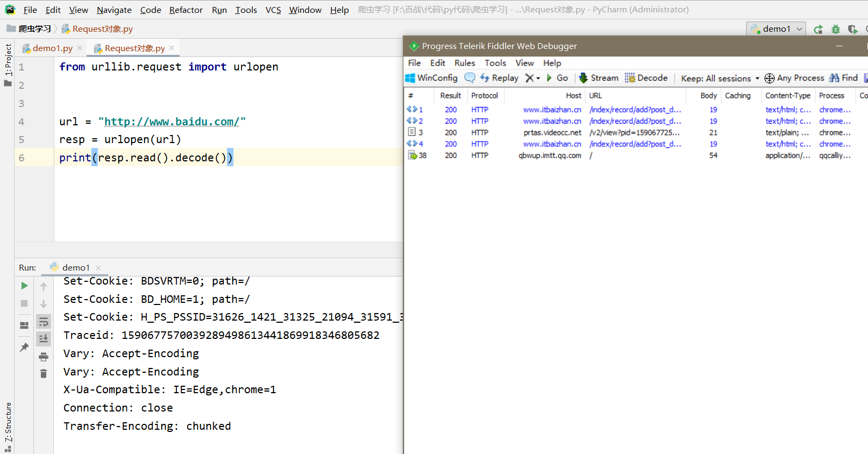This screenshot has height=454, width=868.
Task: Sort Fiddler sessions by Result column
Action: click(450, 95)
